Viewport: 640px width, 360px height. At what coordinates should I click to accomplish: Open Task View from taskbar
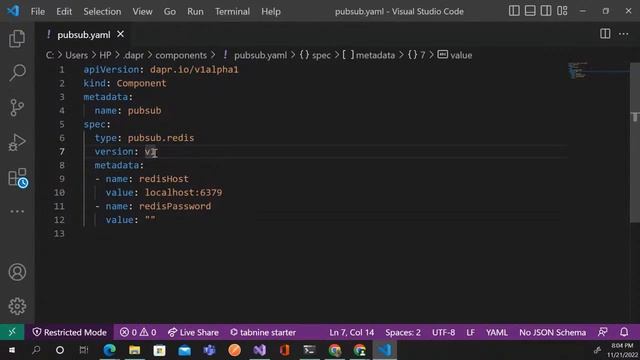click(84, 350)
